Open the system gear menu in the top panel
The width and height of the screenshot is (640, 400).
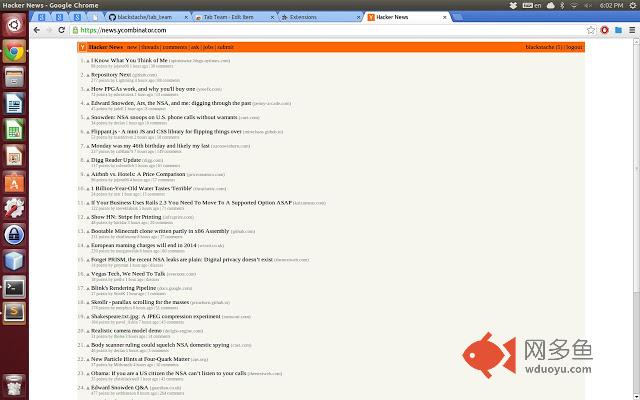(x=633, y=5)
